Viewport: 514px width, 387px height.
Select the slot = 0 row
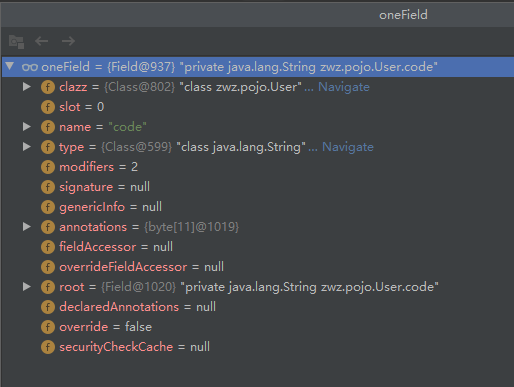tap(258, 107)
